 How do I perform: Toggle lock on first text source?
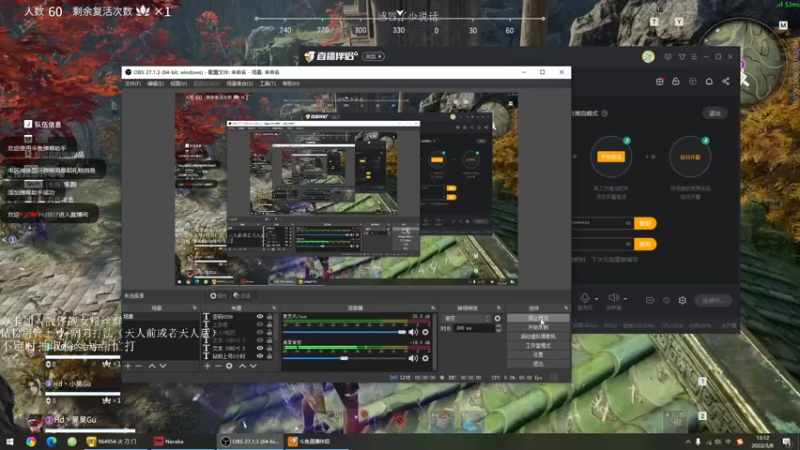(269, 317)
